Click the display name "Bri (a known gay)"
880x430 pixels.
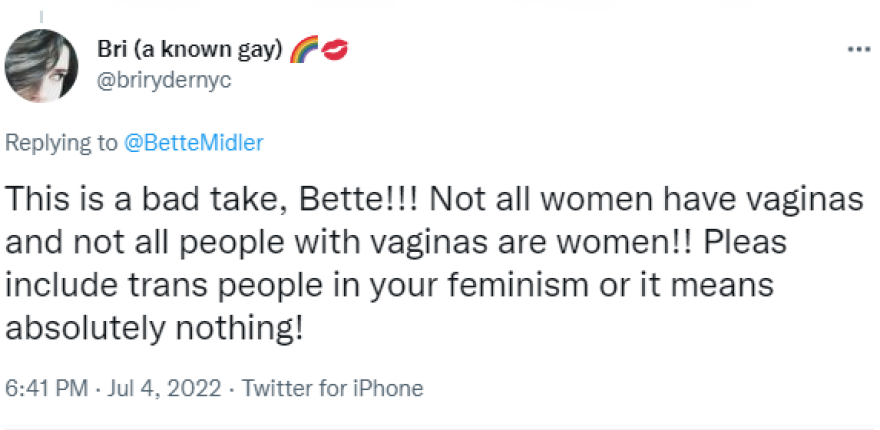point(190,48)
